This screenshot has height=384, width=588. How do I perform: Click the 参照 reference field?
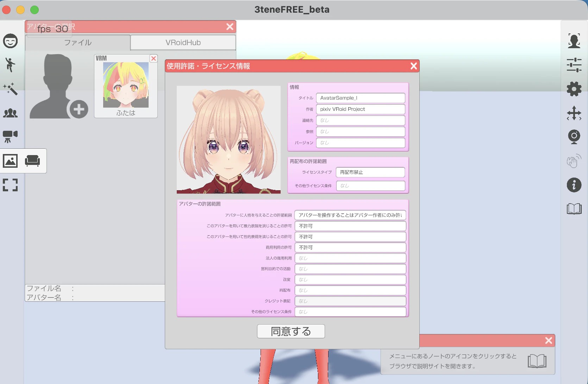pyautogui.click(x=361, y=132)
